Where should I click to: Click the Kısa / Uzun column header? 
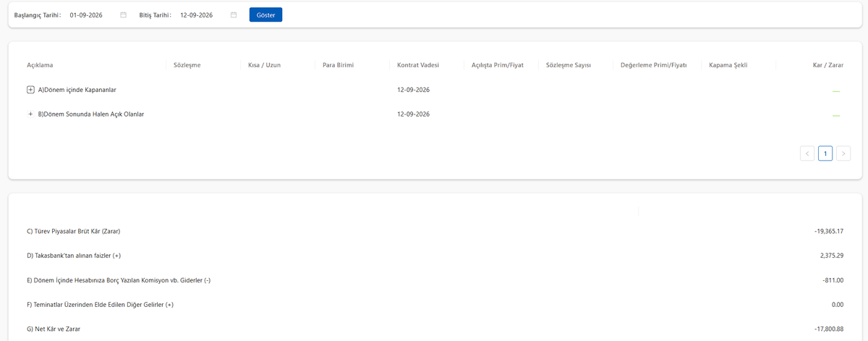pyautogui.click(x=264, y=65)
